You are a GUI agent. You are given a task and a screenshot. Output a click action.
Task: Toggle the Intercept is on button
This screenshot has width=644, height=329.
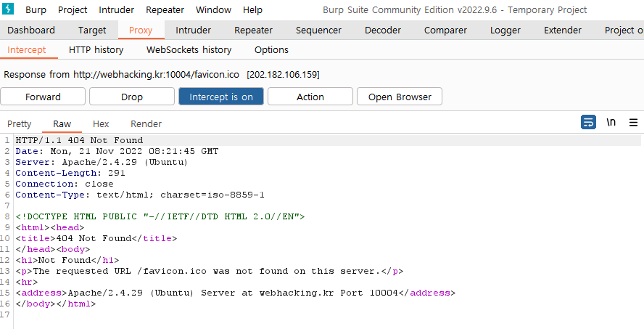coord(221,97)
